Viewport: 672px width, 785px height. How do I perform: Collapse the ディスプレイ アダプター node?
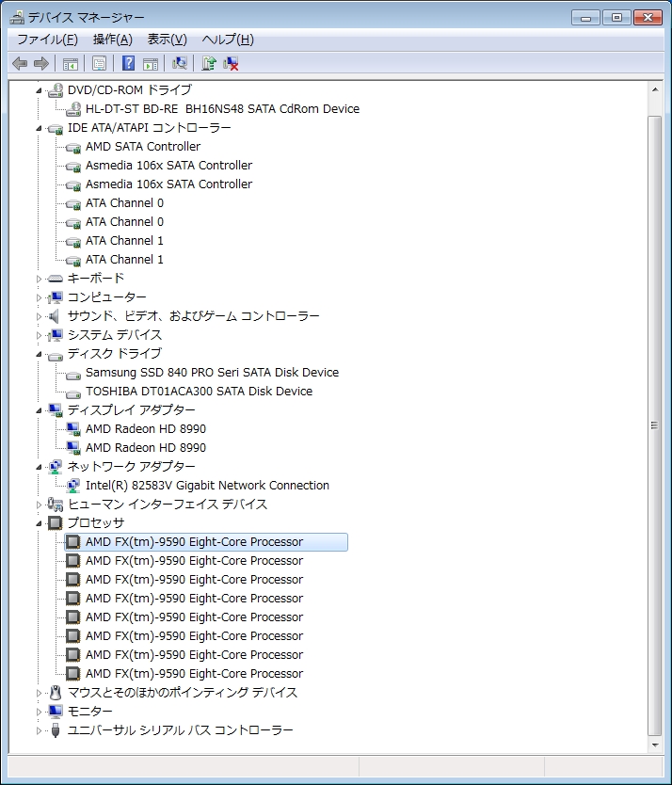(x=39, y=411)
